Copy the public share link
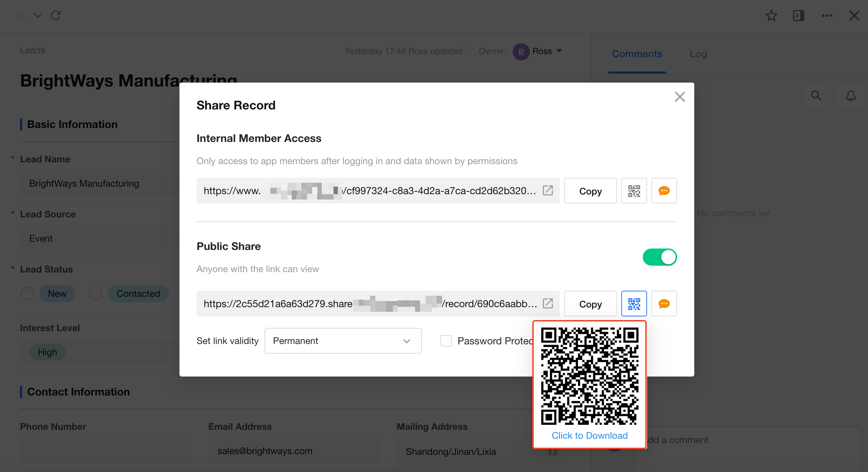This screenshot has width=868, height=472. click(590, 304)
